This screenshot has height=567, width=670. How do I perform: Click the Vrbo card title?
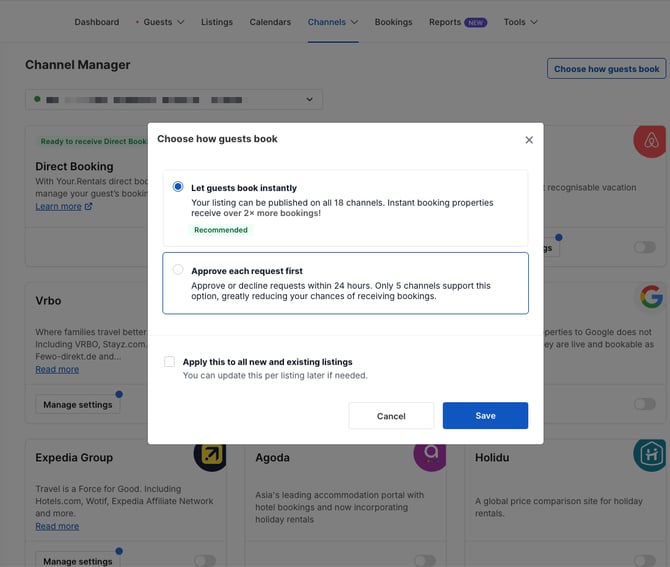coord(48,300)
